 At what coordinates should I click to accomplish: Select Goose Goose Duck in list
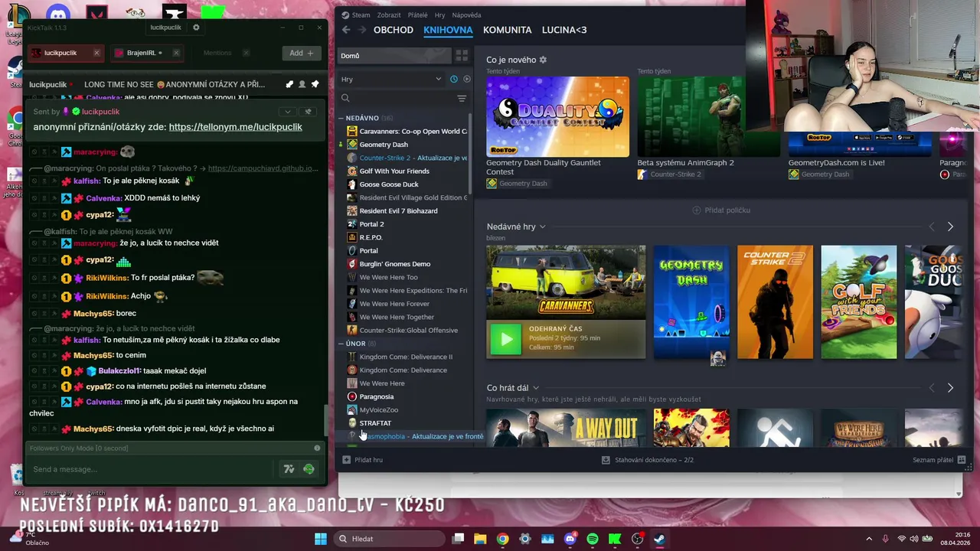(x=389, y=184)
